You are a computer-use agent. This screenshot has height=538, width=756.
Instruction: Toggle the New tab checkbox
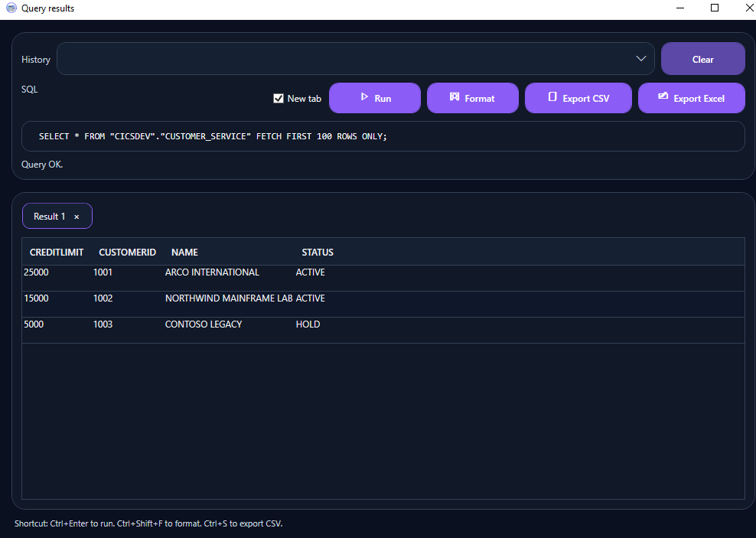[x=279, y=99]
